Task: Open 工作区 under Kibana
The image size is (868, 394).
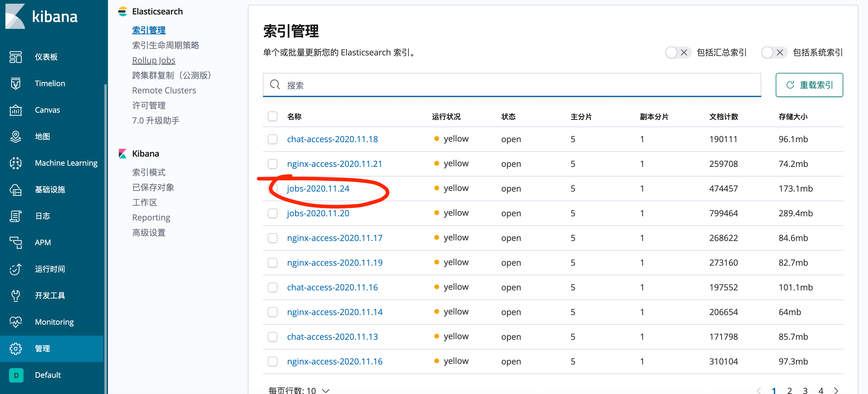Action: (144, 202)
